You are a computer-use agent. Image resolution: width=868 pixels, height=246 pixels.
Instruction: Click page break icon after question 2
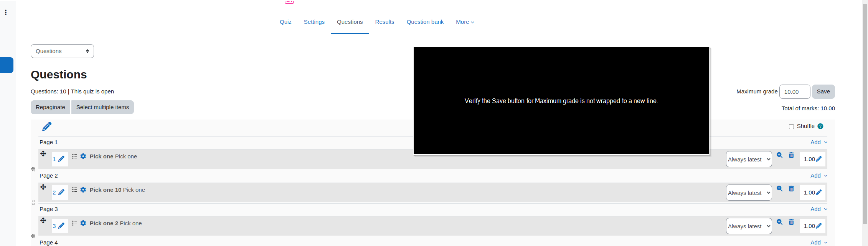[x=33, y=203]
